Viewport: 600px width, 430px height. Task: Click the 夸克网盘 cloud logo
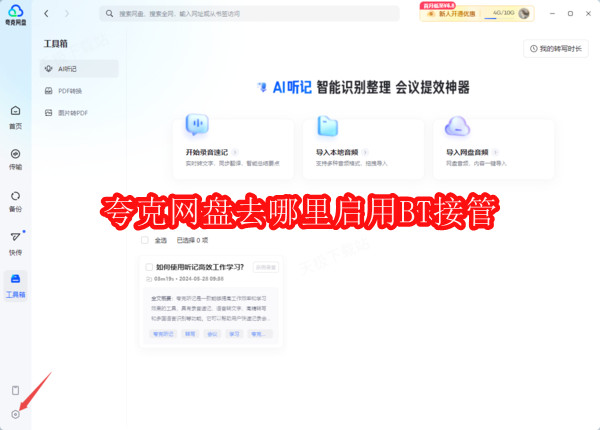pyautogui.click(x=16, y=15)
